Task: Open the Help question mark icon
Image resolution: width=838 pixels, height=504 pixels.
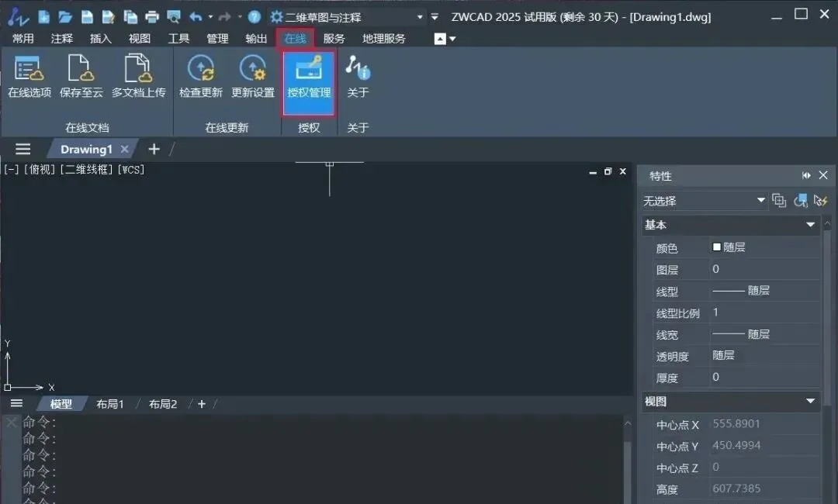Action: click(255, 17)
